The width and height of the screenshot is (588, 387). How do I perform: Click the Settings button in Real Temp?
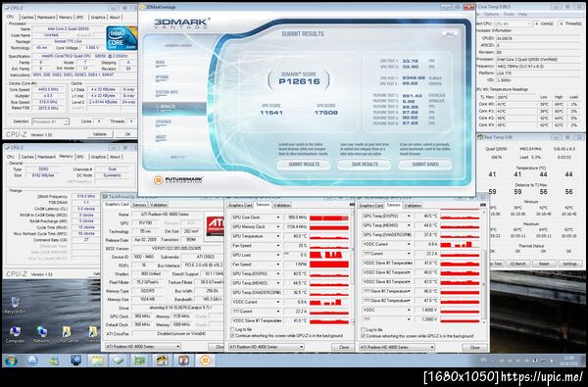(x=569, y=264)
